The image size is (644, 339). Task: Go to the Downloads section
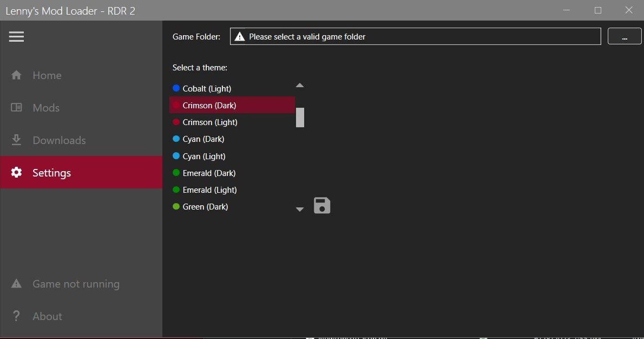59,140
